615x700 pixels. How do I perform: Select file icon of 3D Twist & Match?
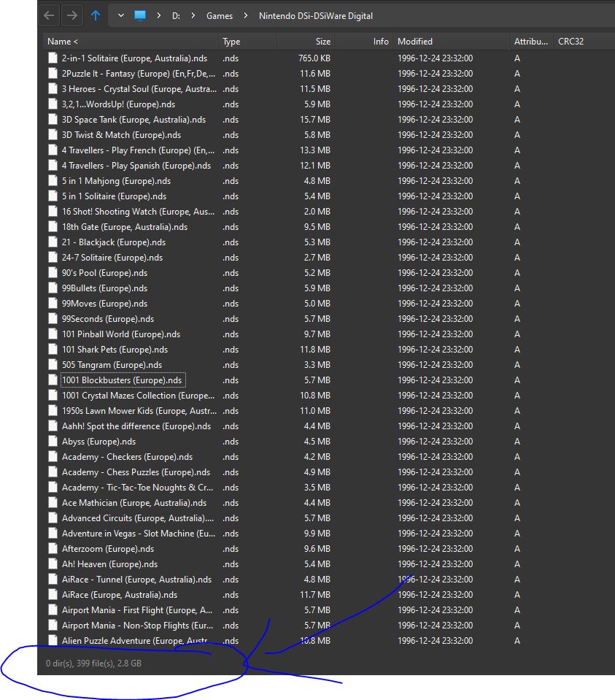click(x=53, y=135)
